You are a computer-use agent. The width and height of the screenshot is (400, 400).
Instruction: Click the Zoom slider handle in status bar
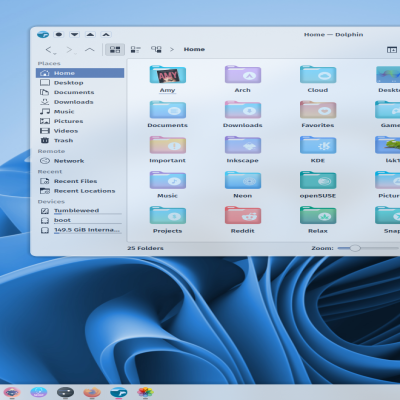pos(355,248)
